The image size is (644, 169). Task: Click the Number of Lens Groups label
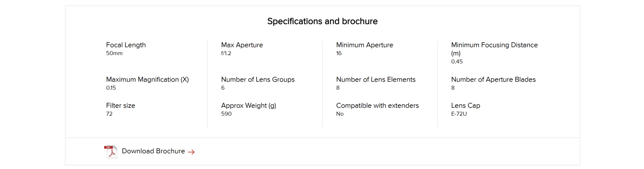pos(258,80)
